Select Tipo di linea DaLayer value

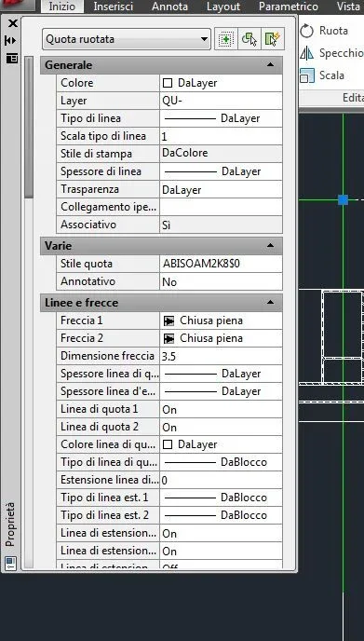click(221, 118)
